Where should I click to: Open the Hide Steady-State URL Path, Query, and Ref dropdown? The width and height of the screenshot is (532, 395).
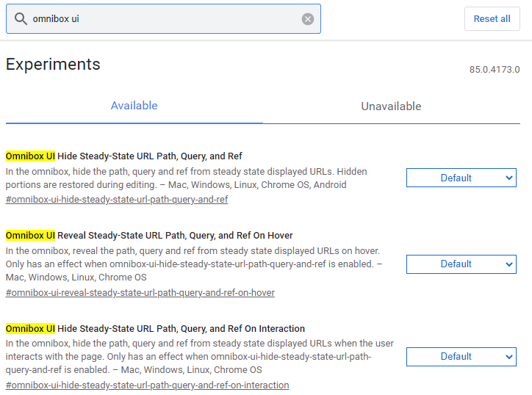[x=461, y=178]
